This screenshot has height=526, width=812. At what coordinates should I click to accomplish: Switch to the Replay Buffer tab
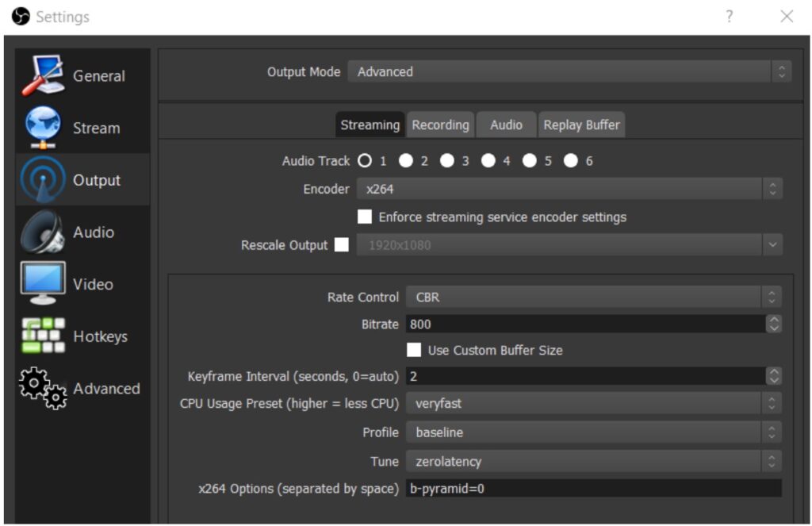581,124
